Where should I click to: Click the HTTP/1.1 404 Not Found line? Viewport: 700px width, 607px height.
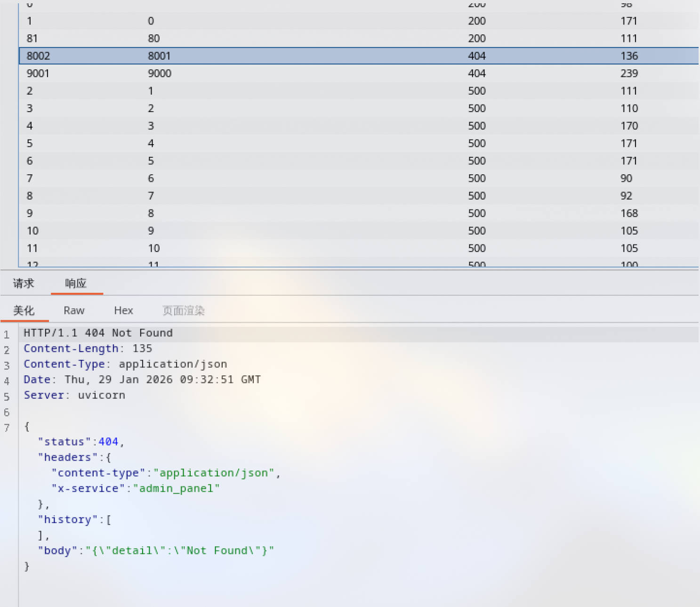pyautogui.click(x=98, y=333)
